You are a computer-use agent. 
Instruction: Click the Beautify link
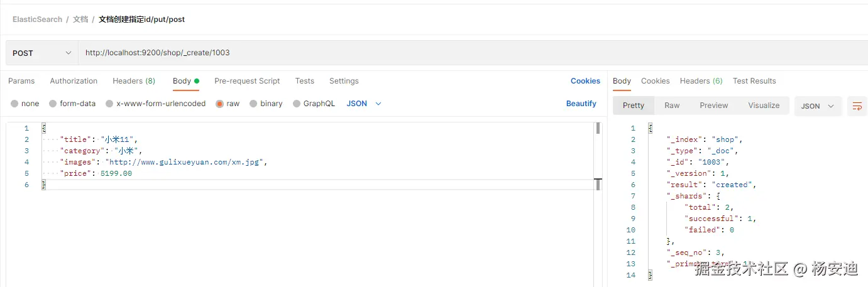click(x=581, y=104)
